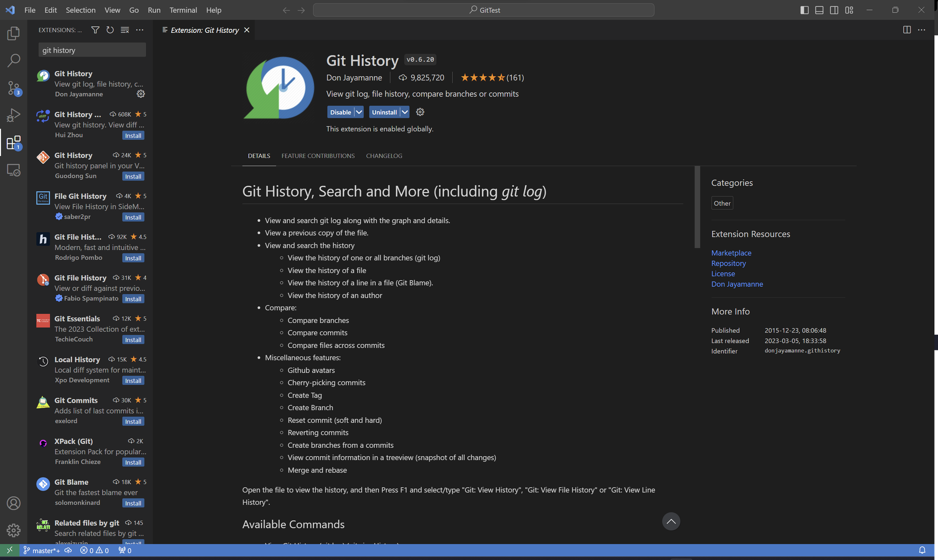Screen dimensions: 938x560
Task: Select the Other category tag
Action: tap(722, 203)
